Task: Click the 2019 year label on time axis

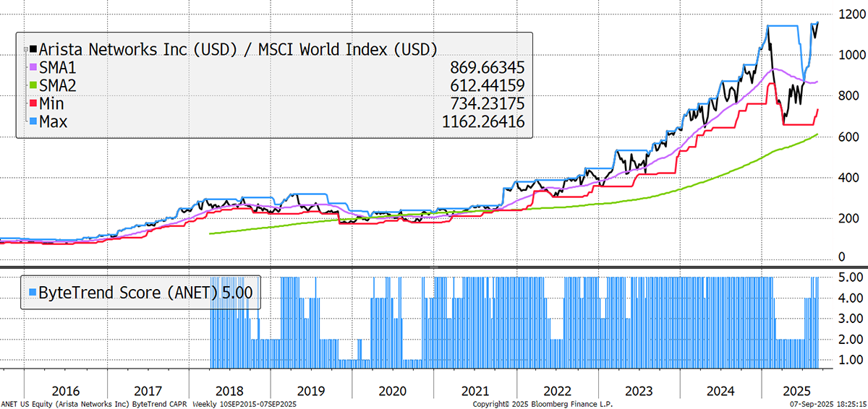Action: (x=311, y=391)
